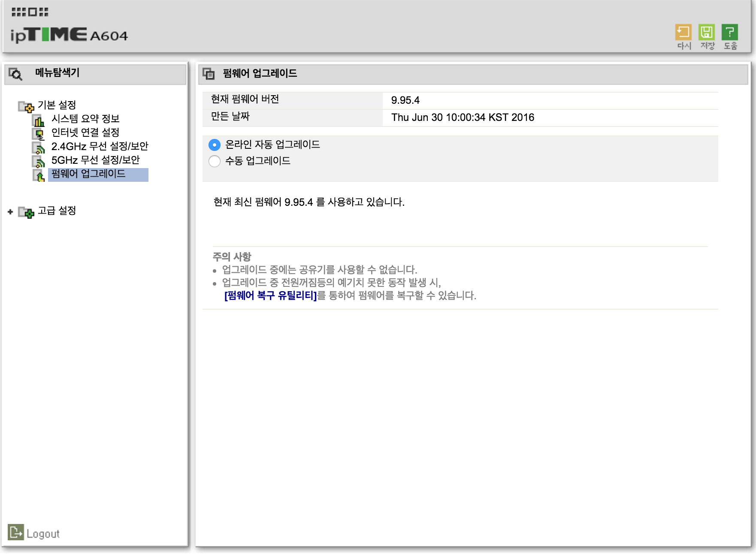Click the 업그레이드 중에는 공유기를 warning line

click(320, 270)
